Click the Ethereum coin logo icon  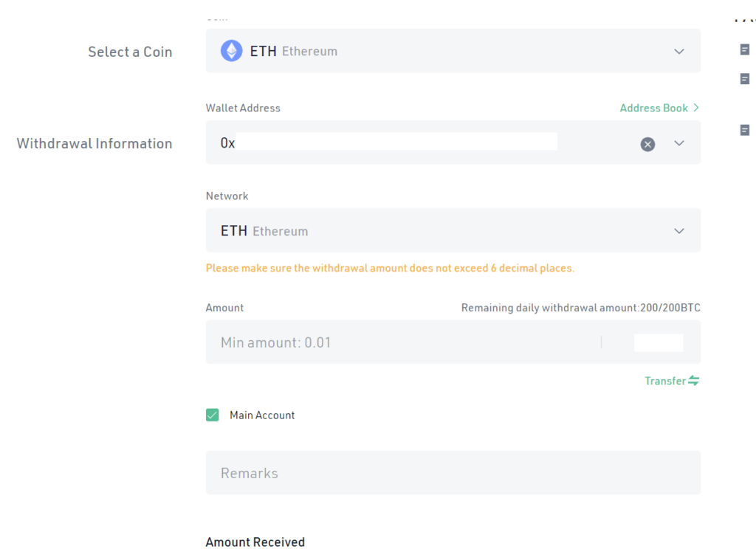click(231, 51)
